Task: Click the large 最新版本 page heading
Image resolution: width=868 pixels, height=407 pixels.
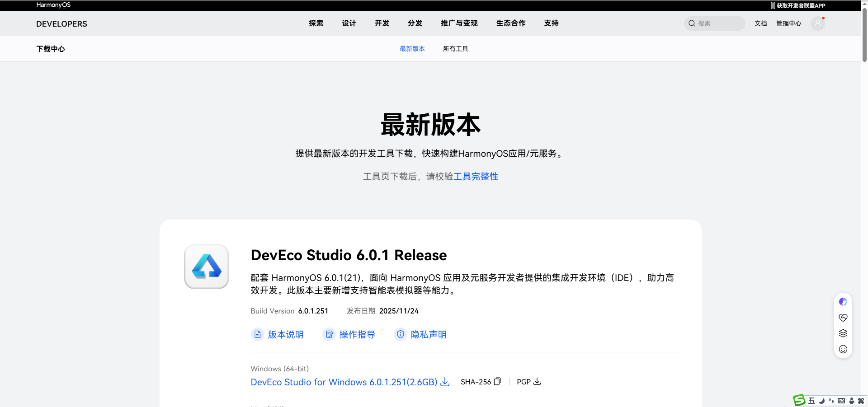Action: pyautogui.click(x=430, y=125)
